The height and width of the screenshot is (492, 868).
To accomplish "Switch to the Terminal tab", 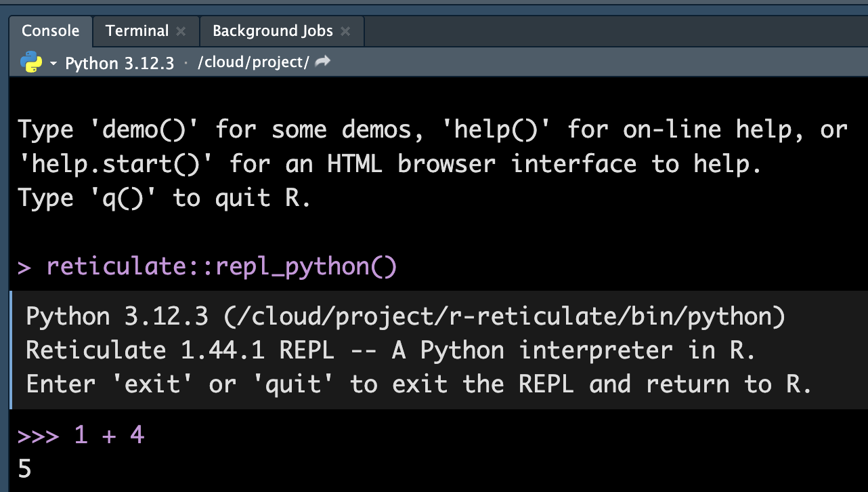I will [x=137, y=31].
